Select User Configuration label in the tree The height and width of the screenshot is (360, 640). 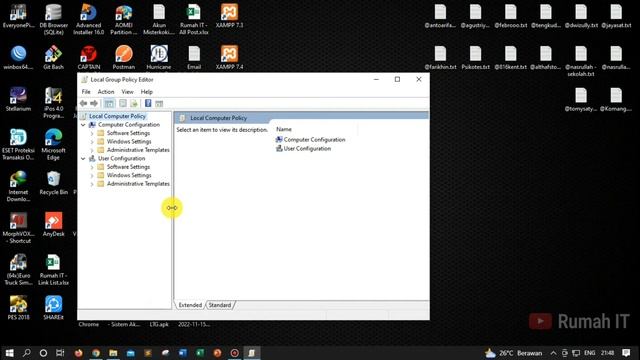[121, 158]
